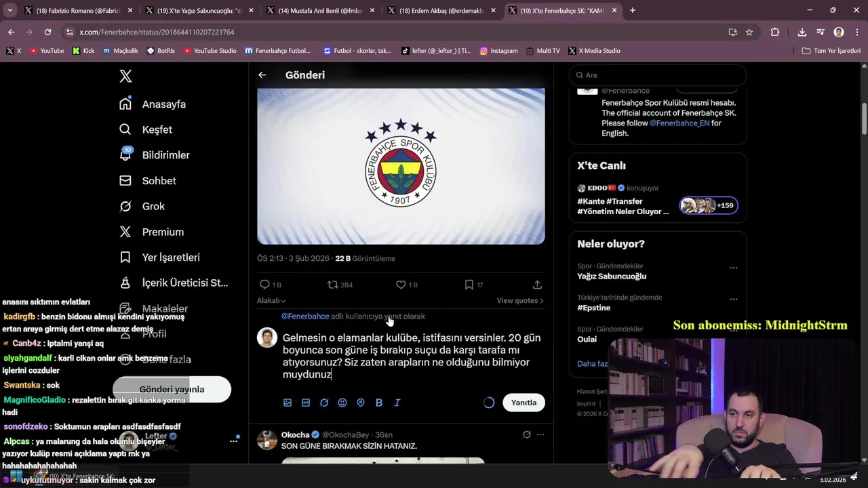Click the repost icon showing 284
This screenshot has width=868, height=488.
332,285
